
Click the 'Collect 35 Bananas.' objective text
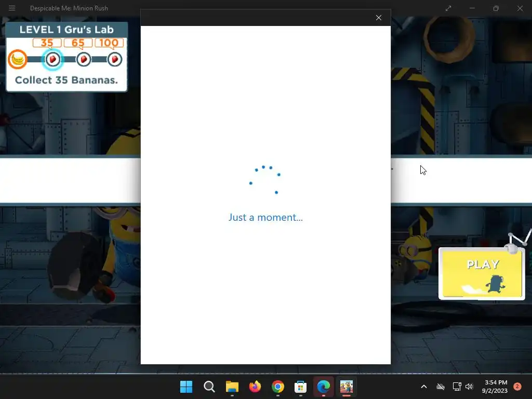(66, 80)
